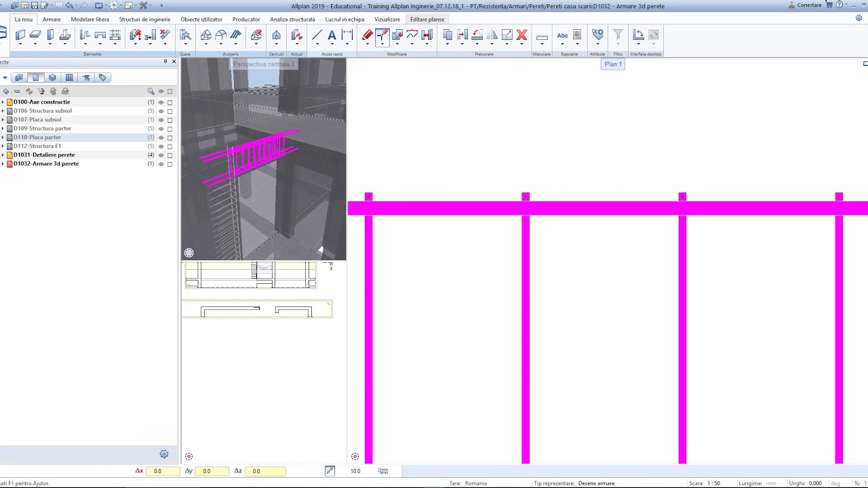Select the Wall tool in Elemente group
The width and height of the screenshot is (868, 488).
20,35
